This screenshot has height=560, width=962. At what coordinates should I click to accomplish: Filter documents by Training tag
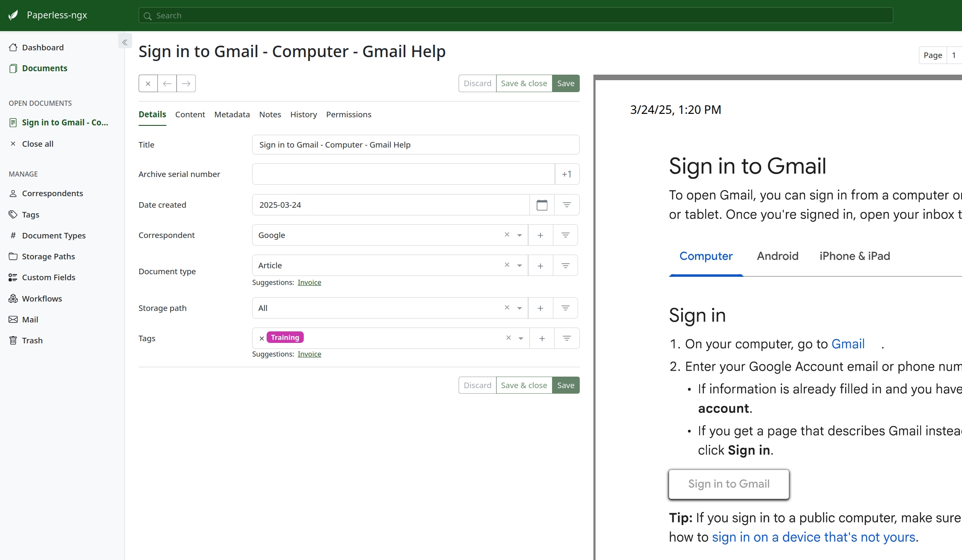(x=567, y=338)
